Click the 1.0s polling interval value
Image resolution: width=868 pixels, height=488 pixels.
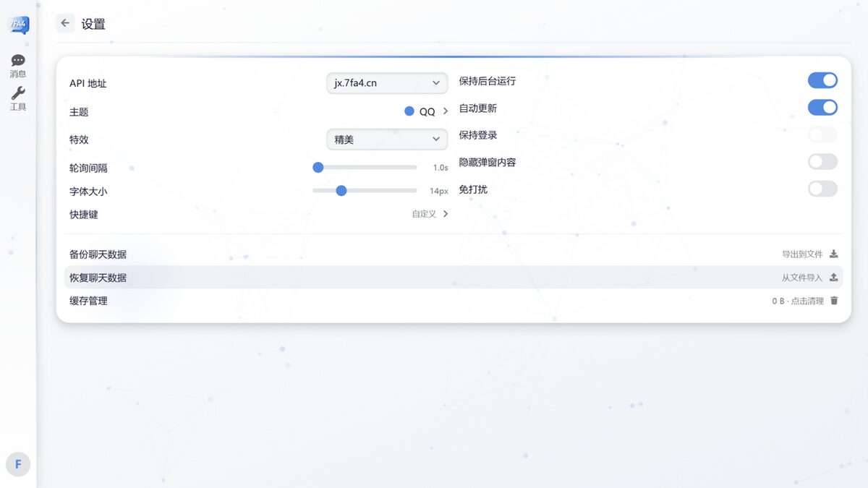click(441, 168)
